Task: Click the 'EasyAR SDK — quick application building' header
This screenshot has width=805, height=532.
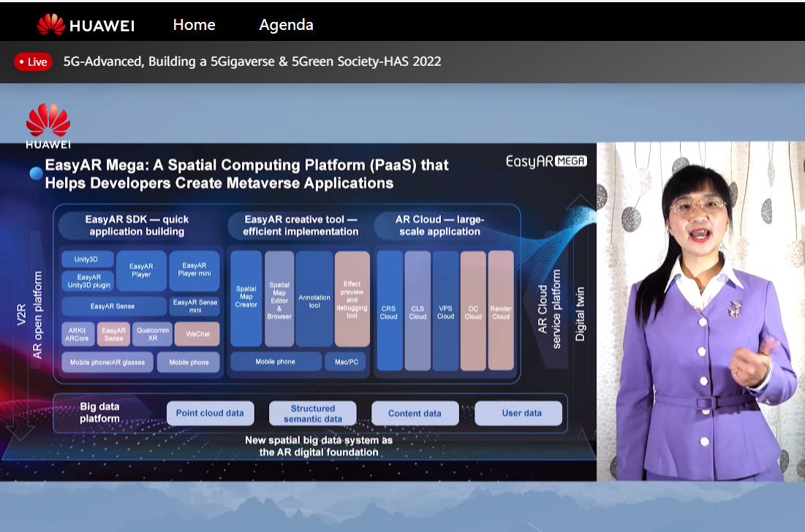Action: pos(137,225)
